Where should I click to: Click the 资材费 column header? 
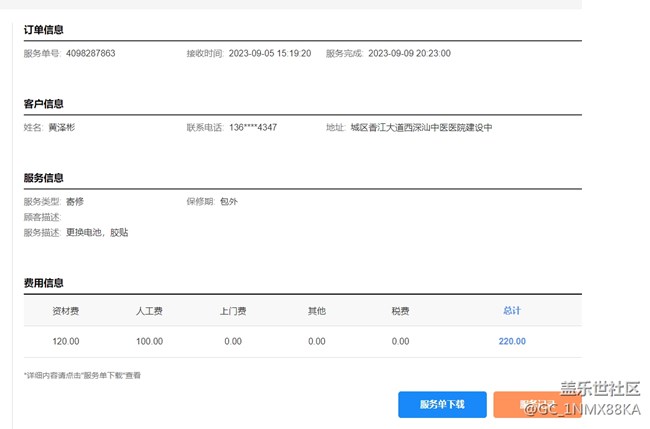point(66,311)
